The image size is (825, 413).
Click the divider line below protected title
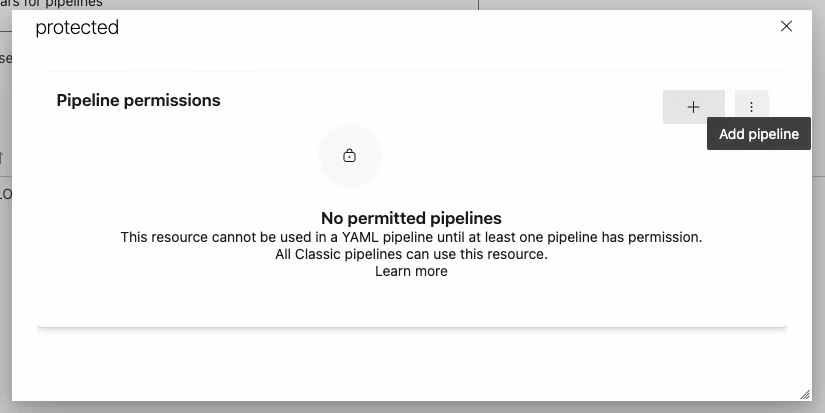411,71
